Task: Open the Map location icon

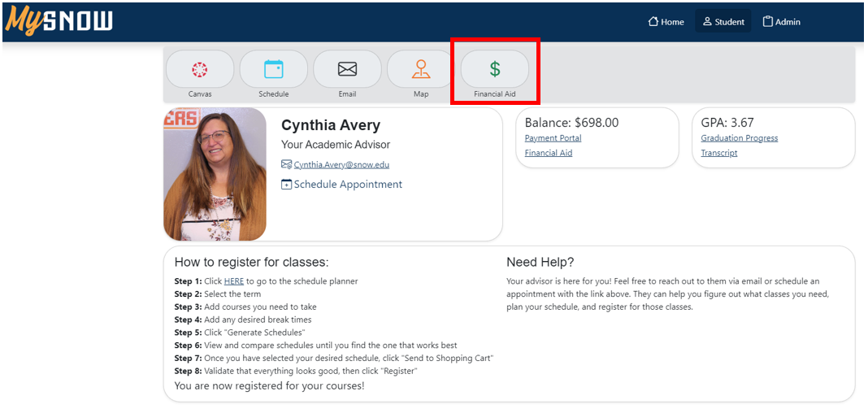Action: click(420, 70)
